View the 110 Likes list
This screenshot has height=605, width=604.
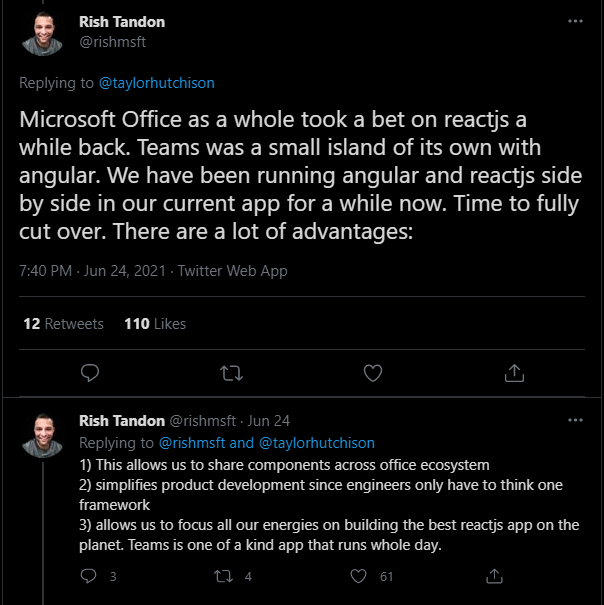tap(155, 324)
